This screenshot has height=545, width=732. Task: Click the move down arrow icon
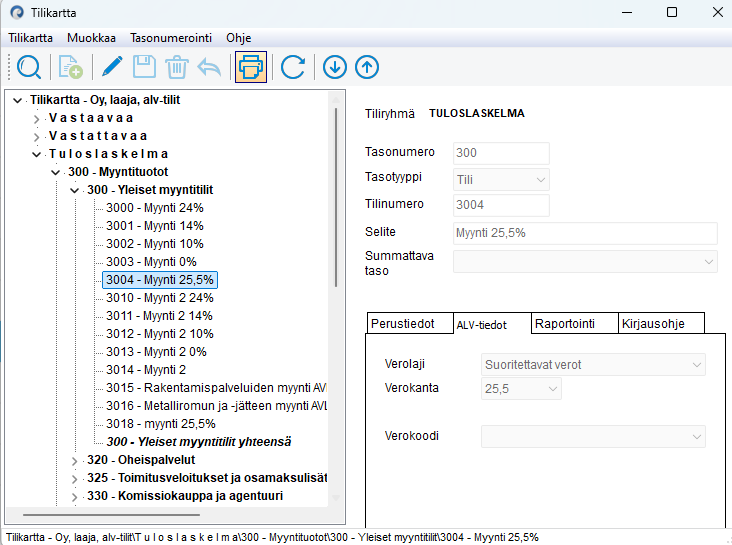(x=335, y=67)
